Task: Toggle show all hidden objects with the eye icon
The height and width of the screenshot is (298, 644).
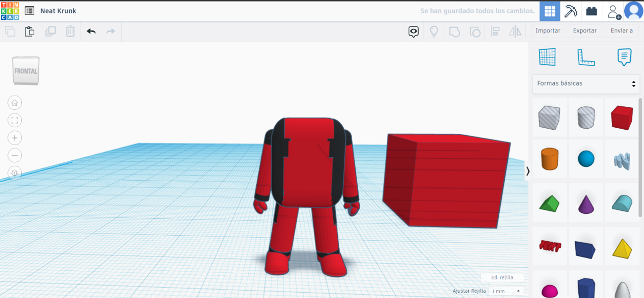Action: [x=413, y=31]
